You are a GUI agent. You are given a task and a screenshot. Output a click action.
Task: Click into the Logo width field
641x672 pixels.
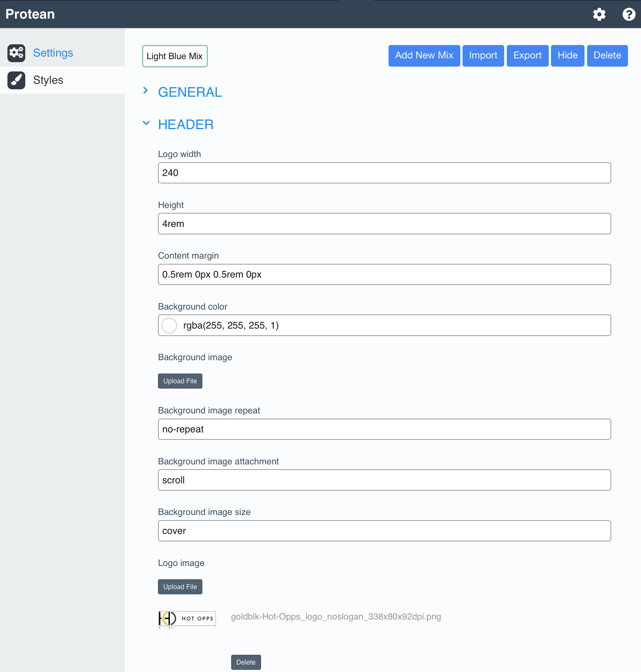384,173
